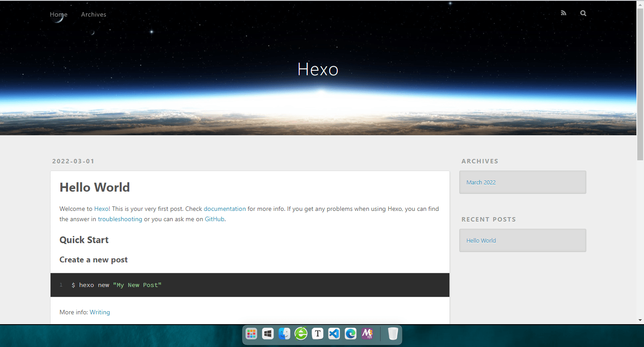The width and height of the screenshot is (644, 347).
Task: Open Launchpad from the dock
Action: click(x=251, y=334)
